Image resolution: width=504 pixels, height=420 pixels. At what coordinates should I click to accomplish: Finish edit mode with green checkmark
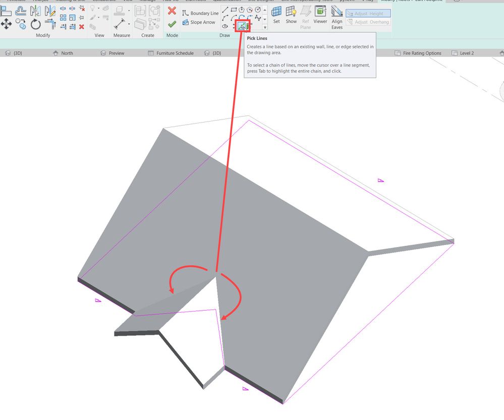[172, 24]
